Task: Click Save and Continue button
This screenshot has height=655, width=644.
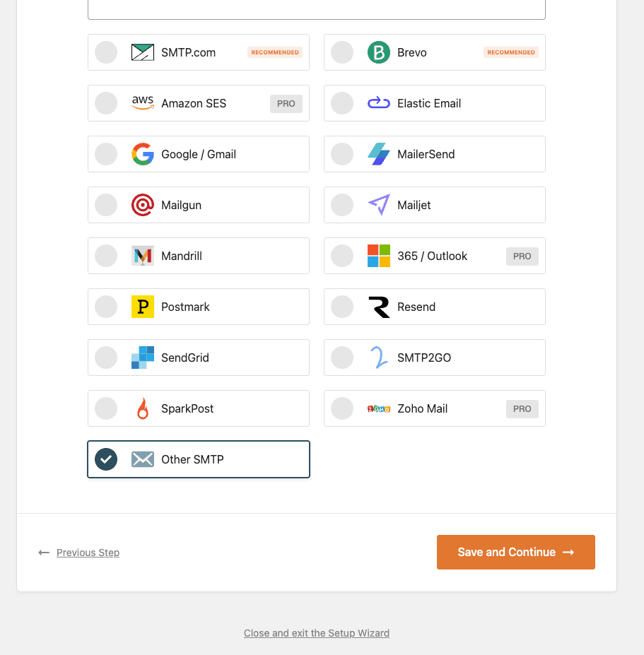Action: [x=516, y=553]
